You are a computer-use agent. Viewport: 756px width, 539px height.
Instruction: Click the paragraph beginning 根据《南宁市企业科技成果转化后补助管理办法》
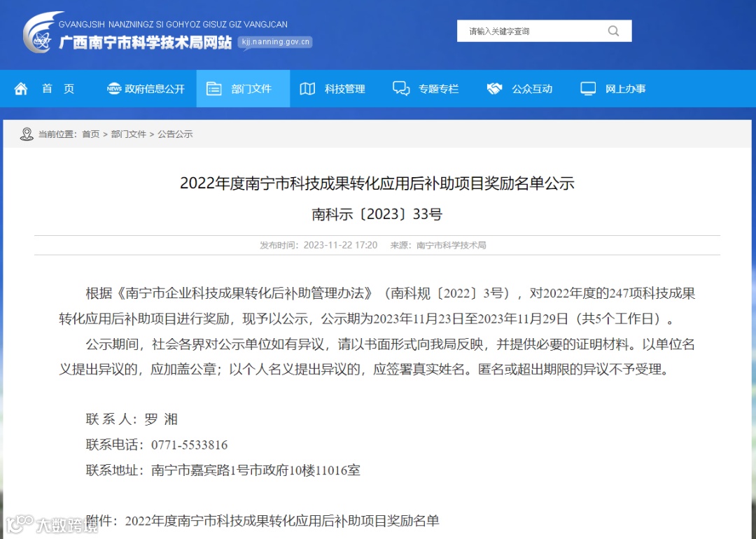[377, 306]
